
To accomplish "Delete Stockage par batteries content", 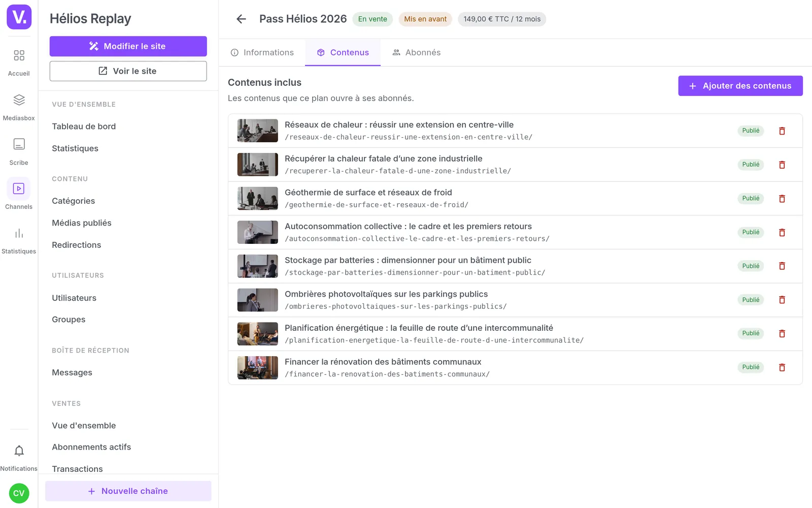I will click(782, 266).
